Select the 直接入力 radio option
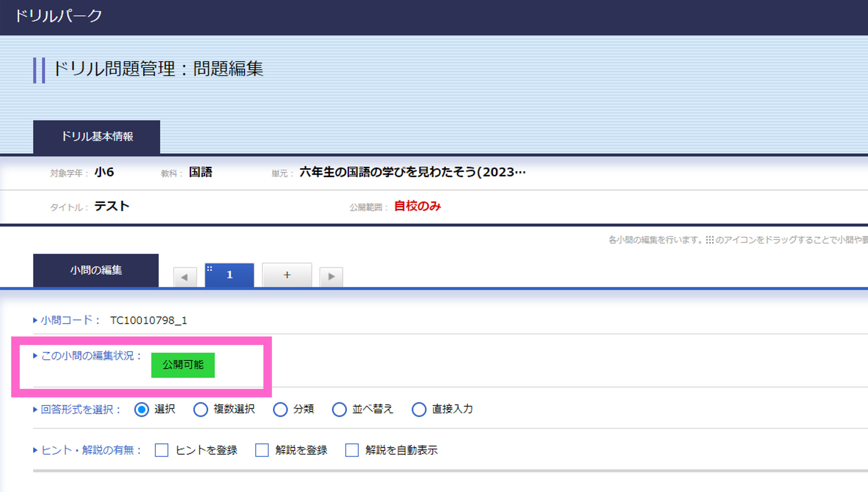The height and width of the screenshot is (492, 868). coord(419,410)
